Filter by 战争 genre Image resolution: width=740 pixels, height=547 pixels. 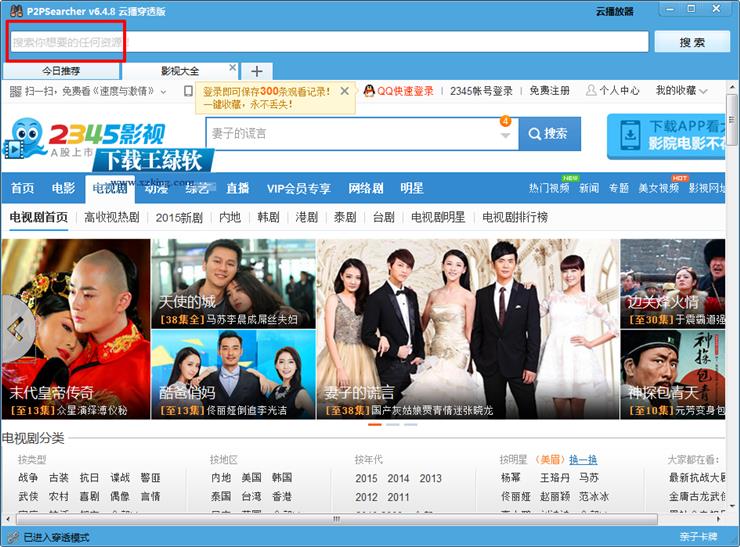[x=28, y=478]
